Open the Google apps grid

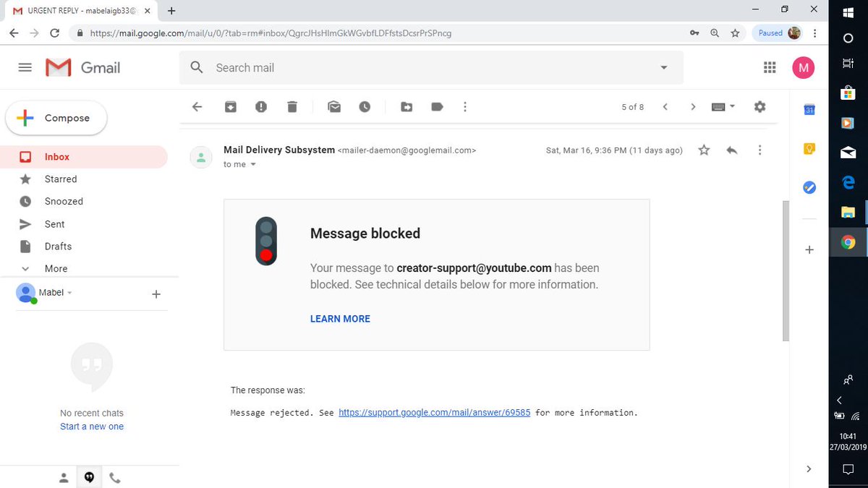click(770, 67)
